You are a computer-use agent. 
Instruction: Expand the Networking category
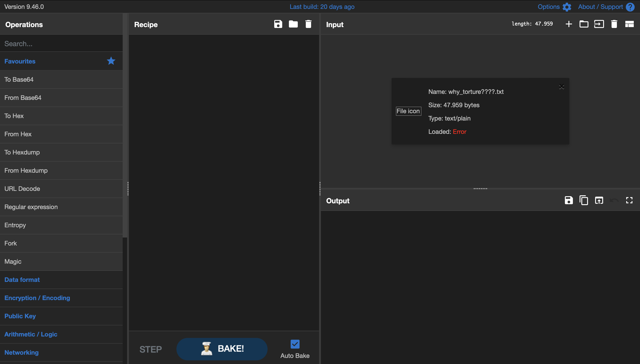pos(61,352)
